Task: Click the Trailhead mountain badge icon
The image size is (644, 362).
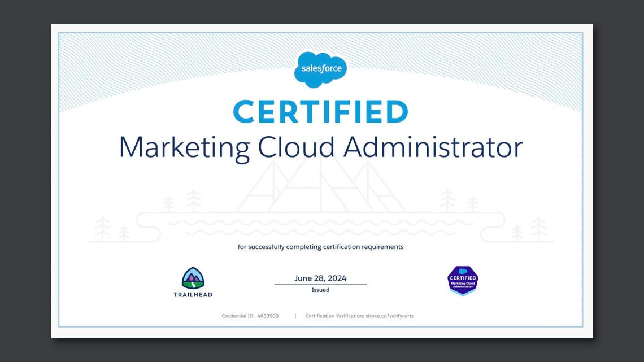Action: point(193,278)
